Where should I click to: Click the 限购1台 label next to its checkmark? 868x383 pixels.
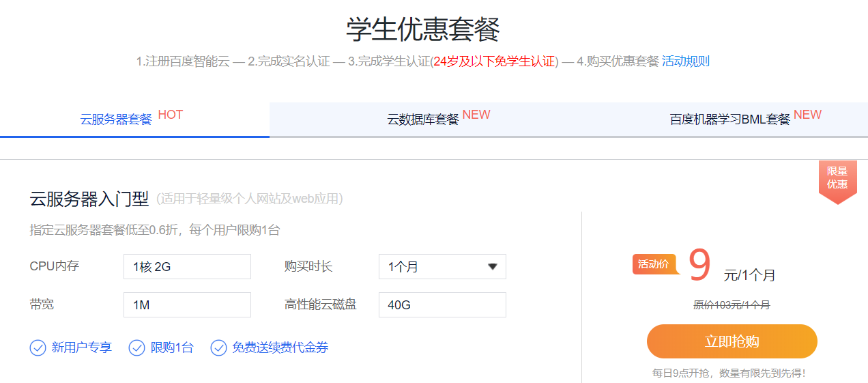click(x=172, y=348)
